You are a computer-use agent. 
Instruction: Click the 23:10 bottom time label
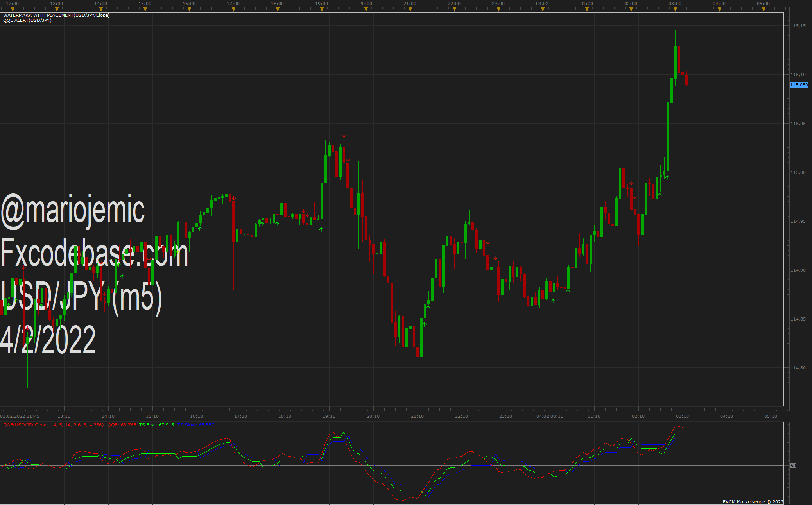coord(505,416)
